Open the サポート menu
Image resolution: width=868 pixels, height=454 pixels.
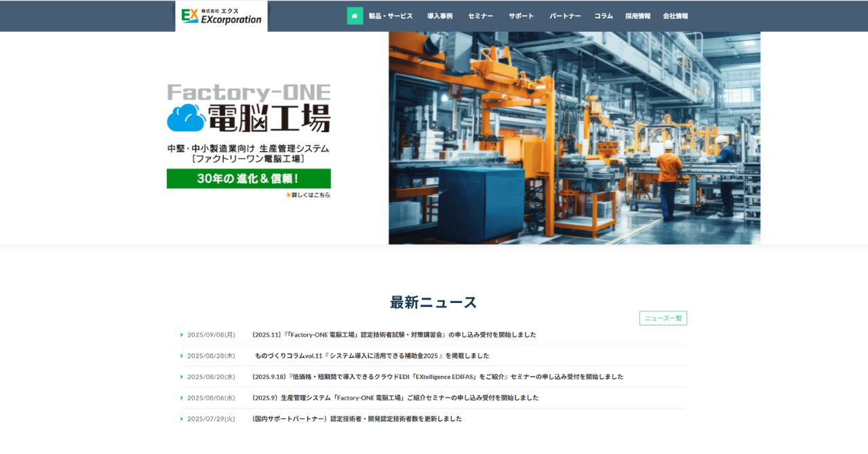pos(521,16)
